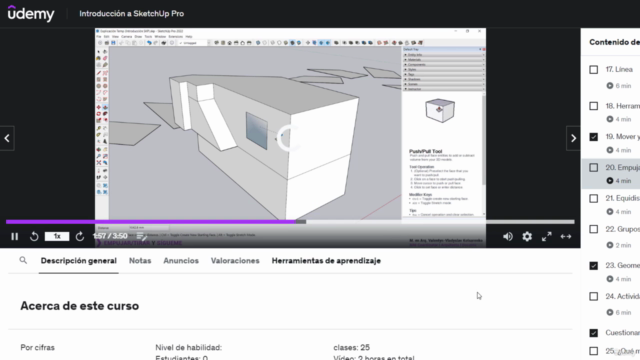Image resolution: width=640 pixels, height=360 pixels.
Task: Switch to the Herramientas de aprendizaje tab
Action: 326,261
